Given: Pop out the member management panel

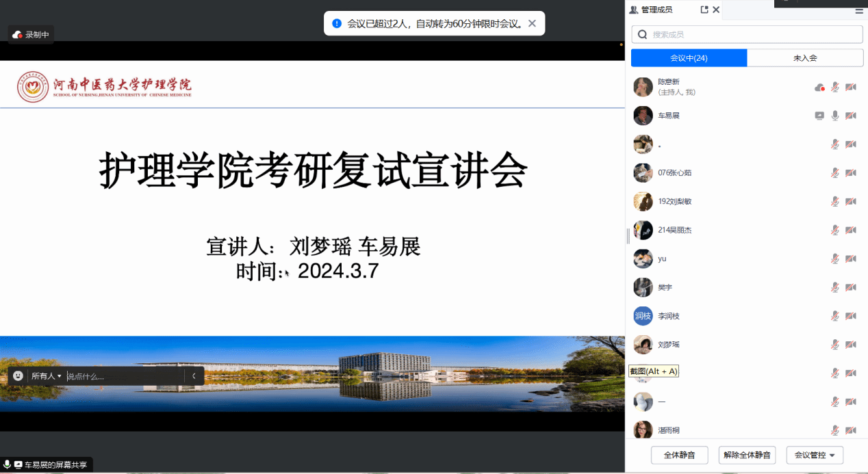Looking at the screenshot, I should click(704, 10).
